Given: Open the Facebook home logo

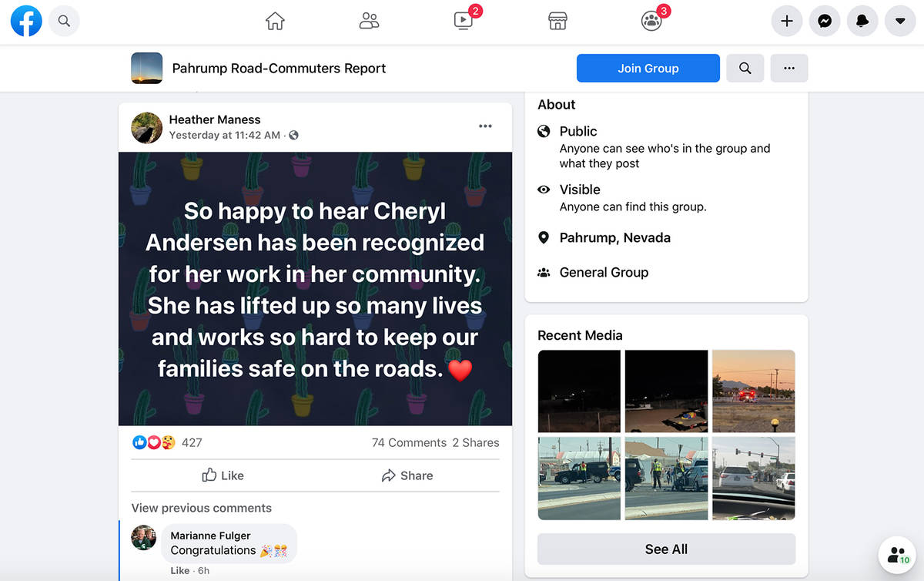Looking at the screenshot, I should [x=26, y=22].
